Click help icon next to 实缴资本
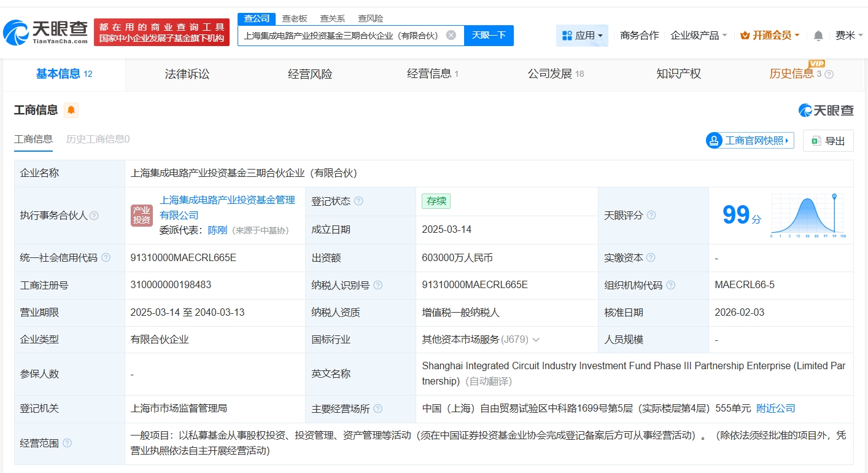This screenshot has height=473, width=868. coord(651,257)
